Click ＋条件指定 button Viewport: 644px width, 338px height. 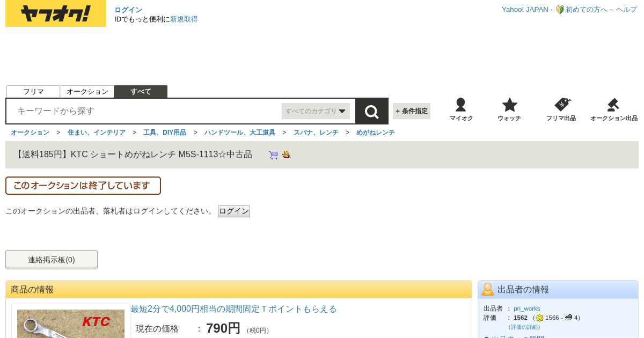(412, 111)
